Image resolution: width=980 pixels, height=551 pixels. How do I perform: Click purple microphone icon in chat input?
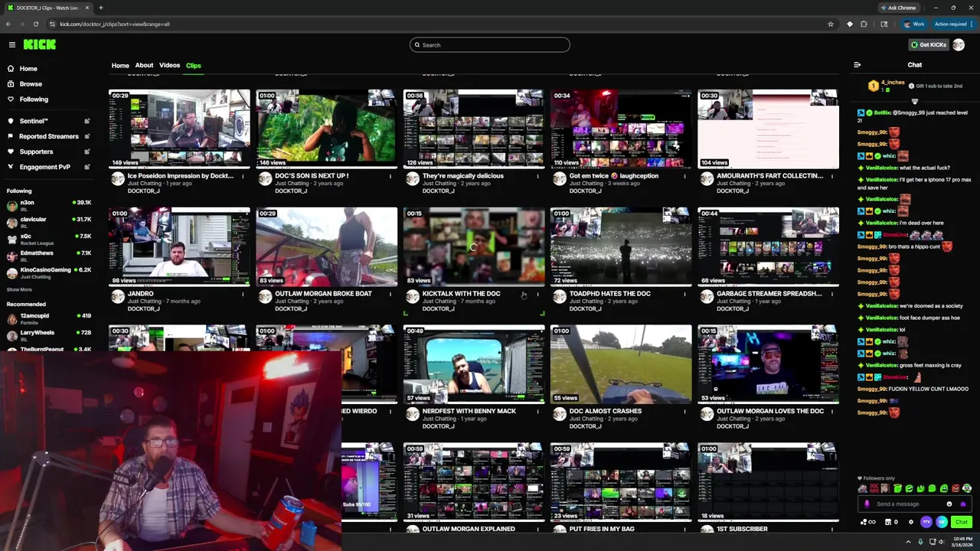tap(867, 504)
